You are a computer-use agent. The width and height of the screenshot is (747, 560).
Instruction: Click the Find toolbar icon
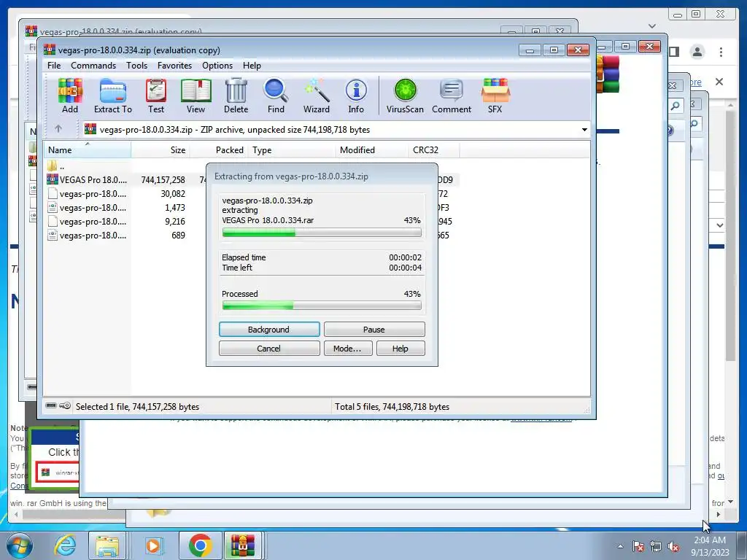(276, 96)
